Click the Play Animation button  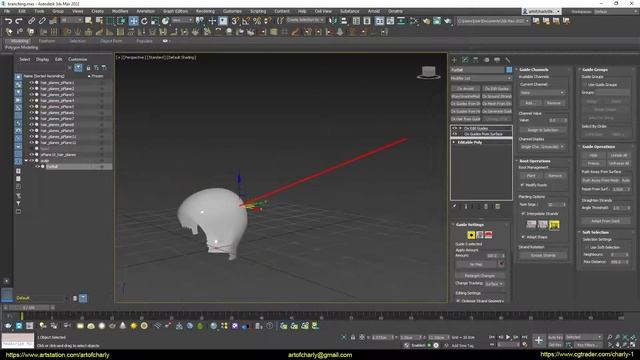(x=508, y=337)
